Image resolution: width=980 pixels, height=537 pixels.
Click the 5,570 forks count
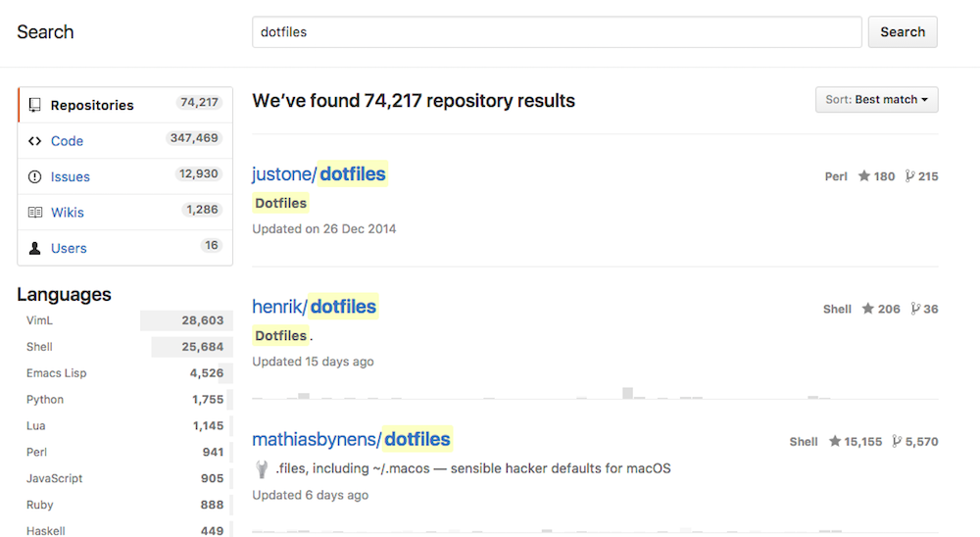pos(922,441)
